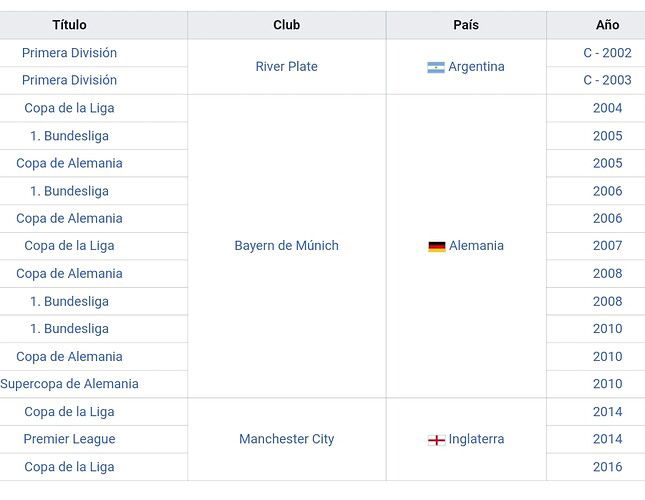The height and width of the screenshot is (500, 645).
Task: Click the País column header
Action: click(466, 25)
